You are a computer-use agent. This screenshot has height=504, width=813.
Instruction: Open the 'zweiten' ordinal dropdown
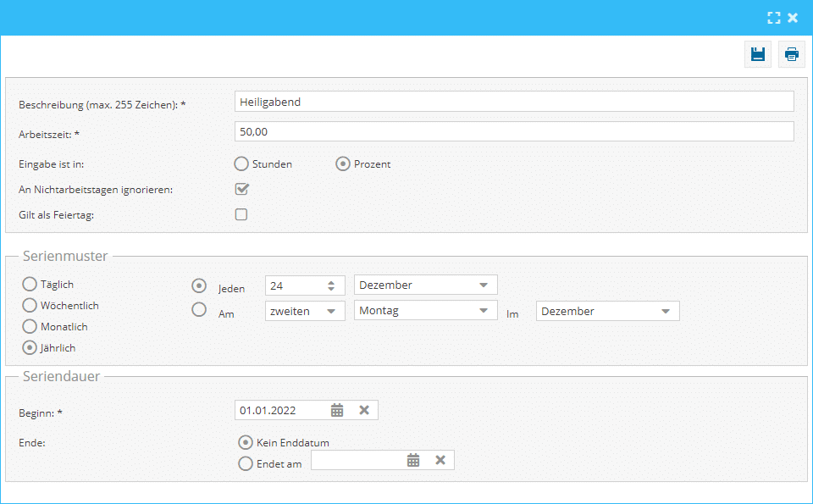tap(330, 311)
